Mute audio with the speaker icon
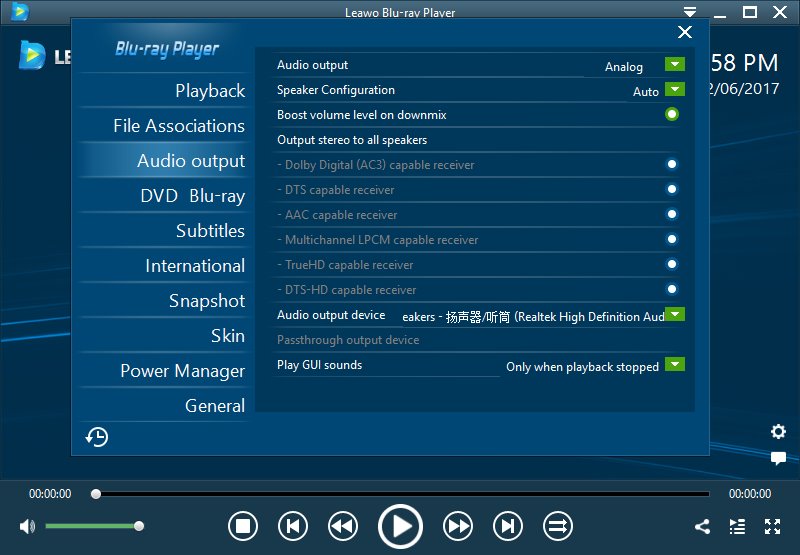Image resolution: width=800 pixels, height=555 pixels. [27, 526]
